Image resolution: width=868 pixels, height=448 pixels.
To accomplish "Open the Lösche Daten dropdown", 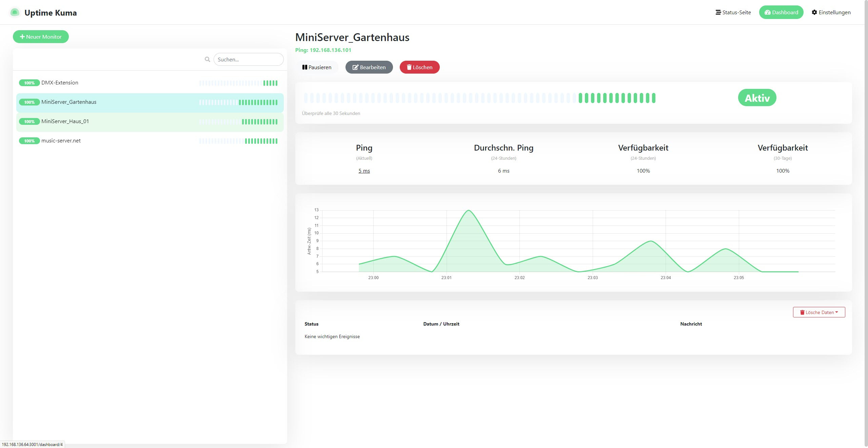I will (x=819, y=312).
